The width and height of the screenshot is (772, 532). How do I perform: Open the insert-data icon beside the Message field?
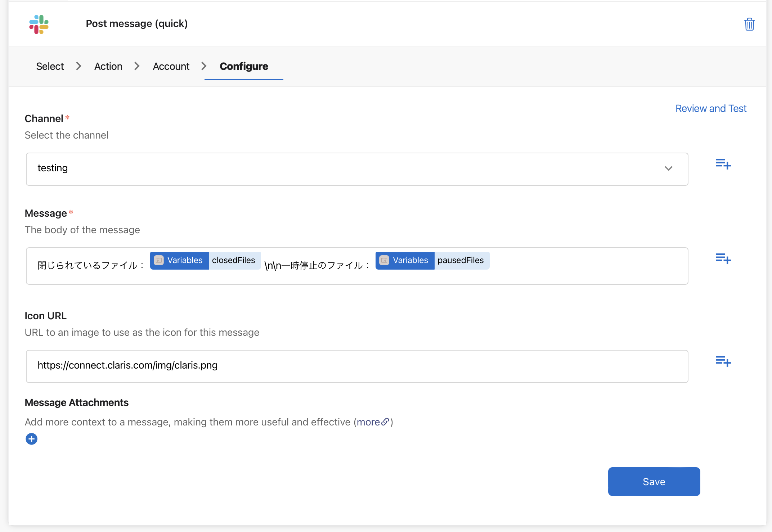723,258
